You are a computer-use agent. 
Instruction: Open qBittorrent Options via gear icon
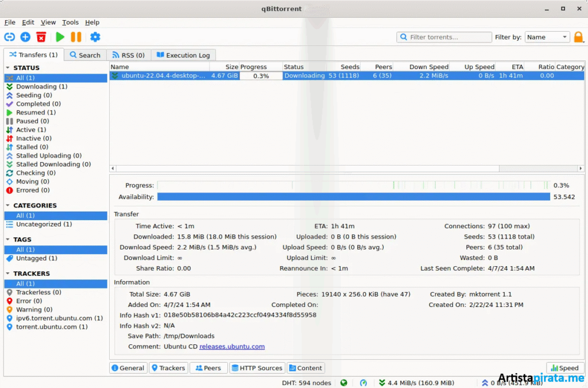point(95,37)
